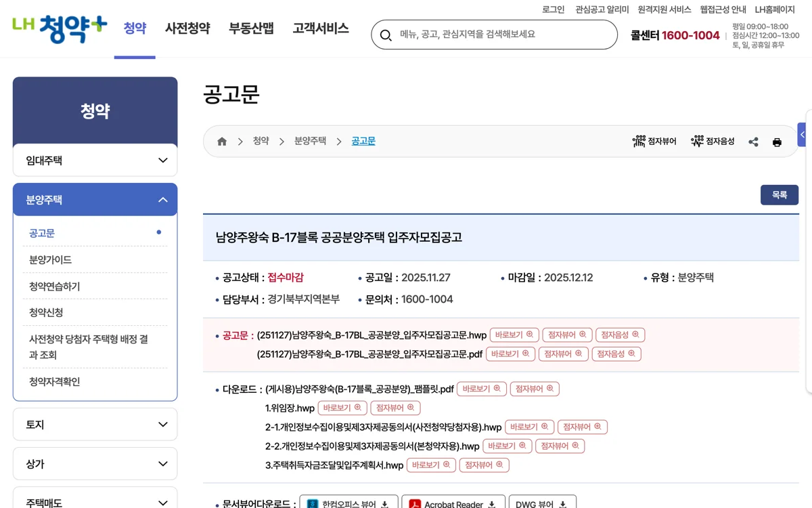812x508 pixels.
Task: Open the 부동산맵 top navigation menu
Action: click(x=251, y=28)
